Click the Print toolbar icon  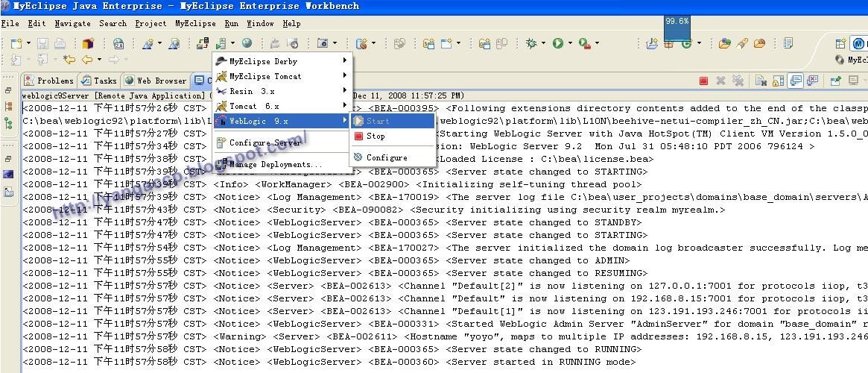tap(60, 43)
